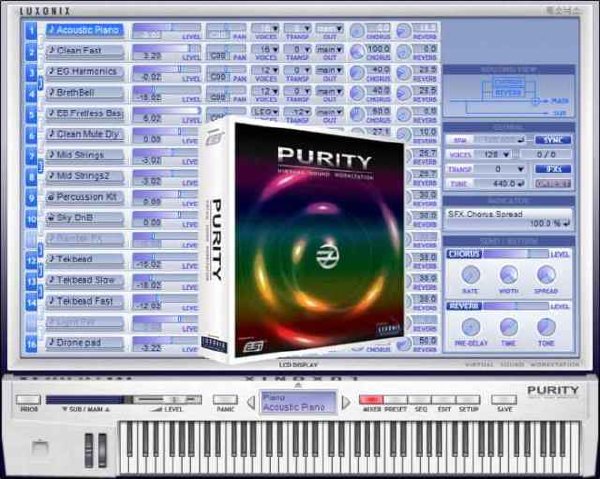
Task: Click the Reverb send knob on Clean Mute Dly row
Action: (403, 134)
